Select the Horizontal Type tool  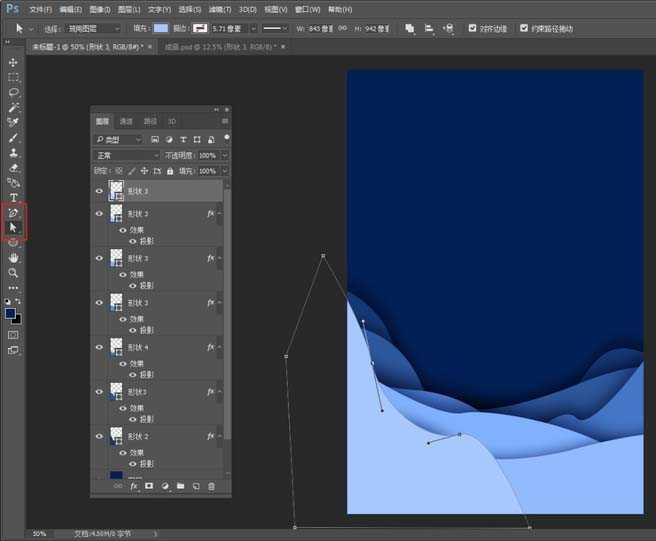(x=13, y=197)
